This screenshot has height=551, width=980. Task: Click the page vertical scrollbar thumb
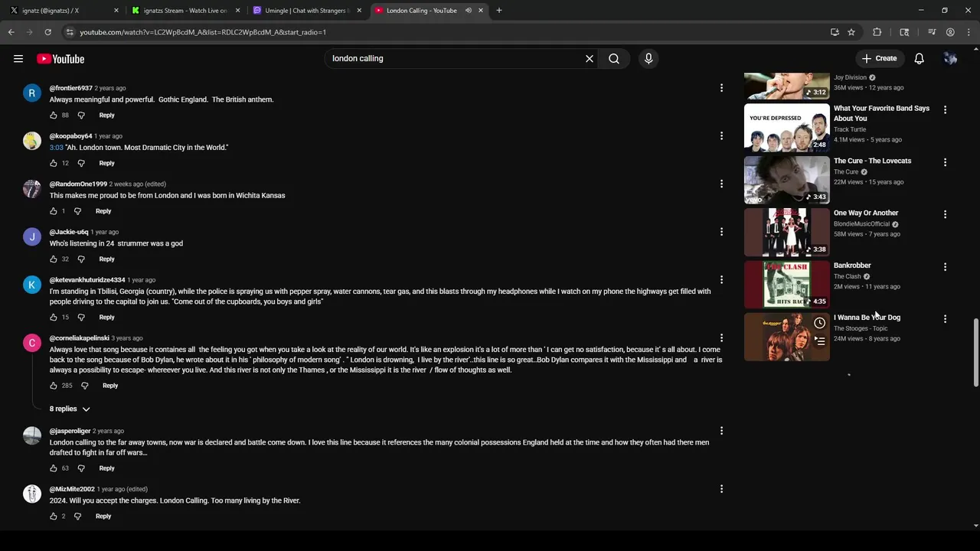click(x=975, y=352)
